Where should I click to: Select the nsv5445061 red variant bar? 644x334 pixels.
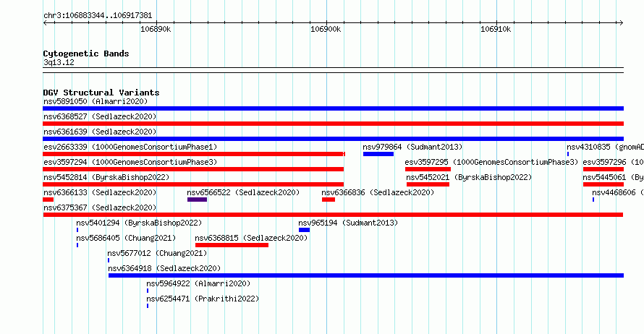603,184
